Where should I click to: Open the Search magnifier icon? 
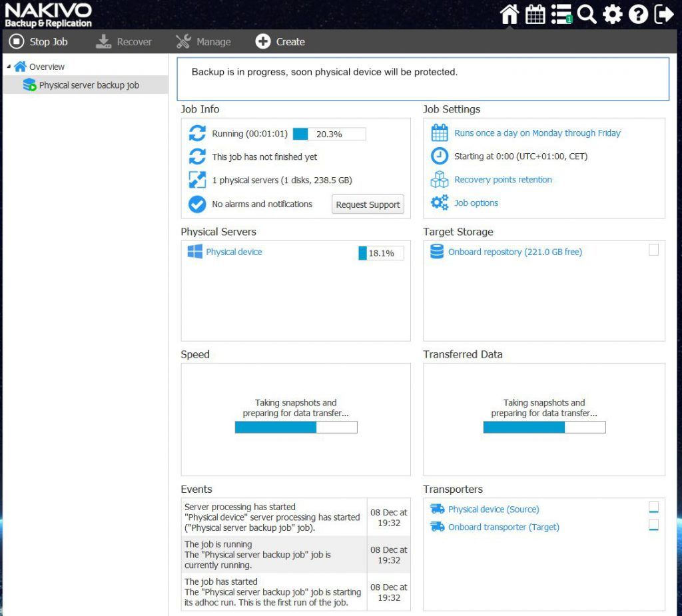[x=587, y=14]
